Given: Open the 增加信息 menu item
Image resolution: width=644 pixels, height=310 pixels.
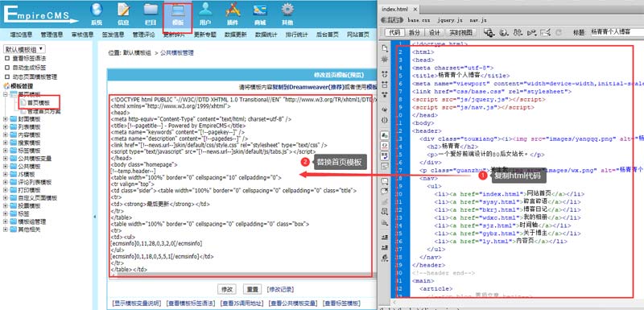Looking at the screenshot, I should click(x=22, y=35).
